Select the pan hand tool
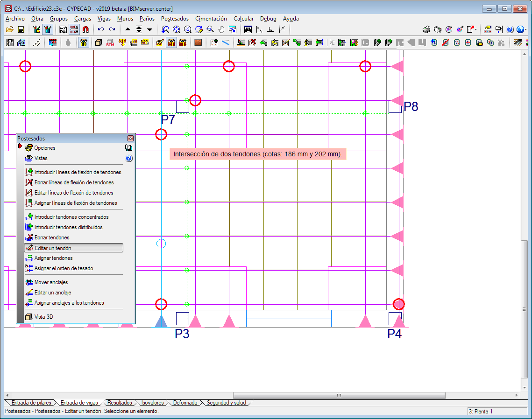 click(221, 29)
